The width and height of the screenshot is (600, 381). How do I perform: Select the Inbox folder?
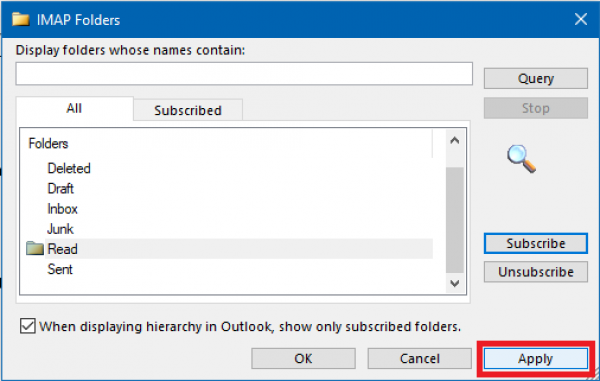(62, 209)
